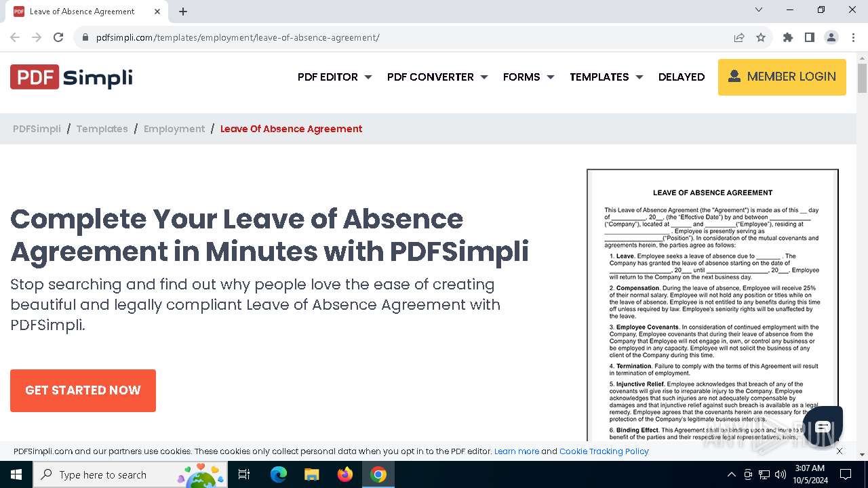Screen dimensions: 868x488
Task: Click the volume speaker tray icon
Action: point(781,474)
